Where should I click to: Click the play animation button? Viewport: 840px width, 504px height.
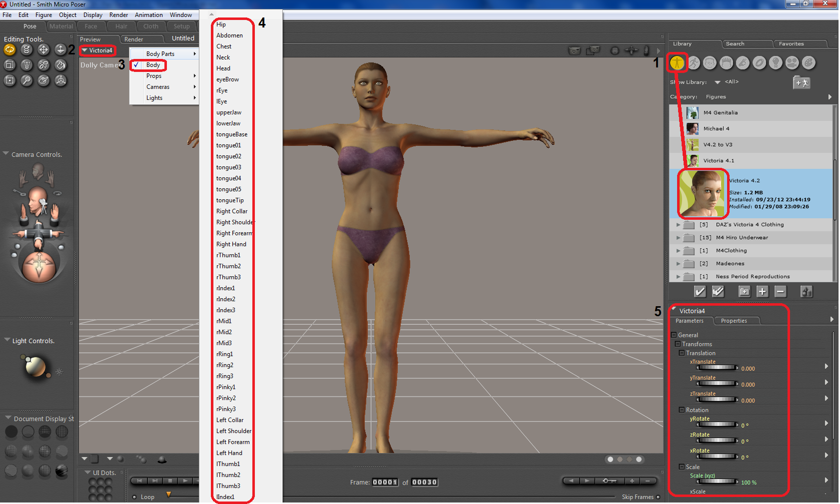pos(185,481)
